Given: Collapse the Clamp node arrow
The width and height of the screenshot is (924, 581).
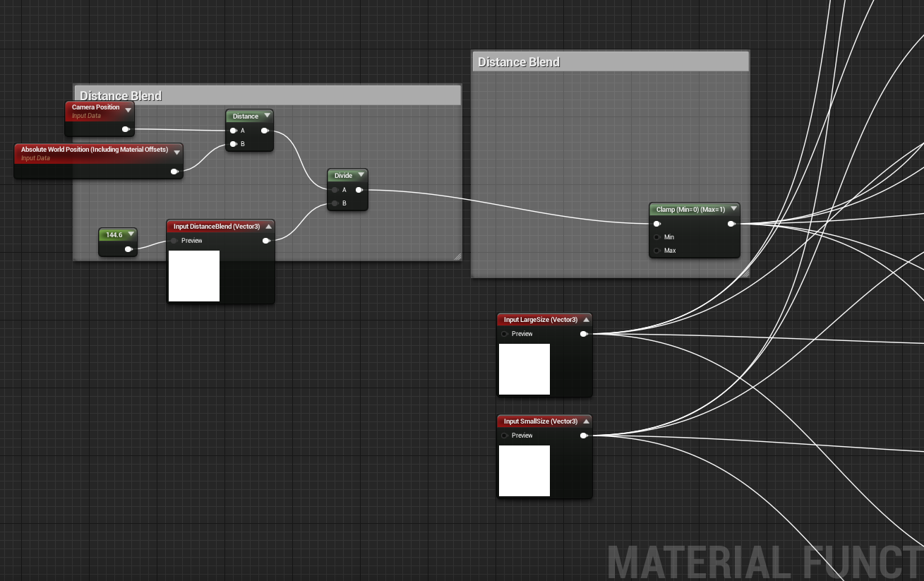Looking at the screenshot, I should [733, 209].
